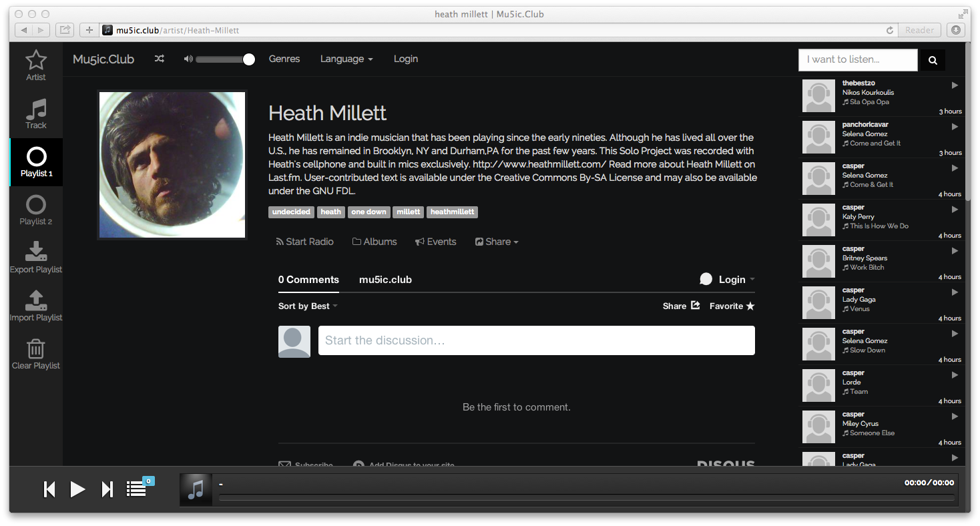The image size is (980, 526).
Task: Click thebestzo user avatar
Action: pos(818,97)
